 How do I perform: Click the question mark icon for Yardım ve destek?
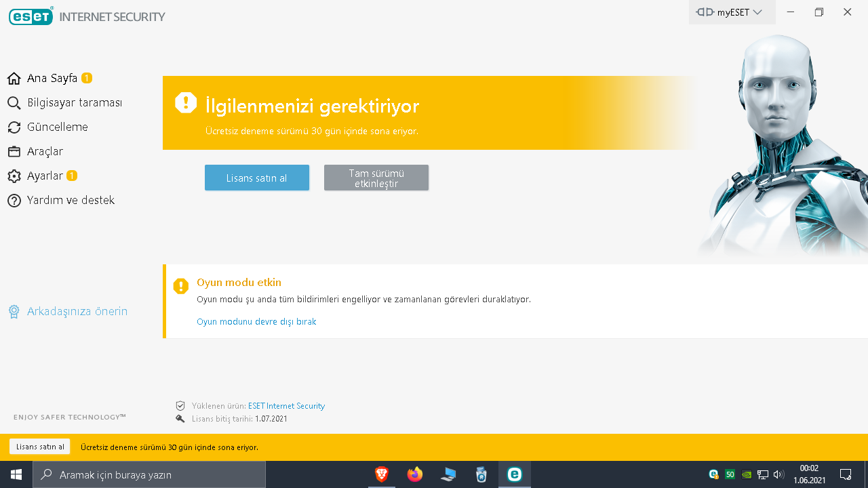pos(14,201)
